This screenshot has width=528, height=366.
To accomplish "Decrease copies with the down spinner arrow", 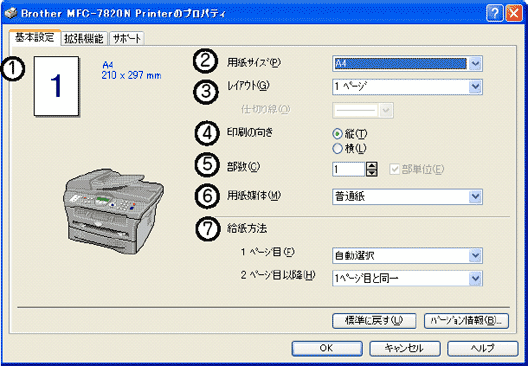I will 371,173.
